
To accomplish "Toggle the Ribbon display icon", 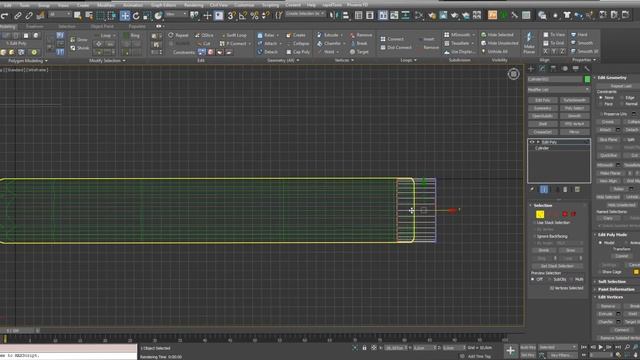I will click(x=382, y=16).
